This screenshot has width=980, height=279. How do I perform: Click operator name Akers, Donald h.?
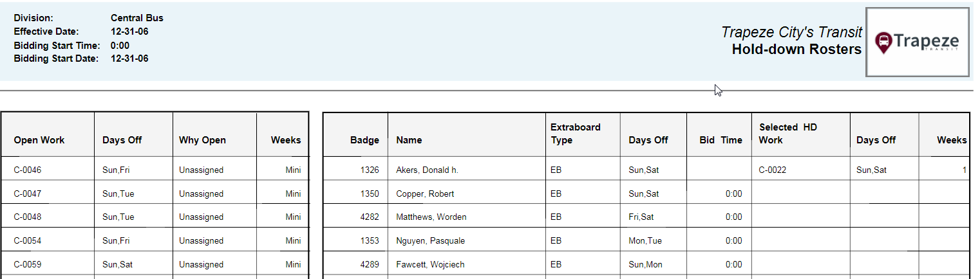pyautogui.click(x=427, y=170)
